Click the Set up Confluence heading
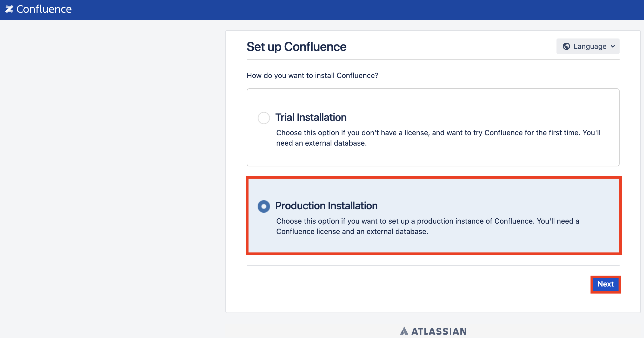644x338 pixels. [296, 47]
